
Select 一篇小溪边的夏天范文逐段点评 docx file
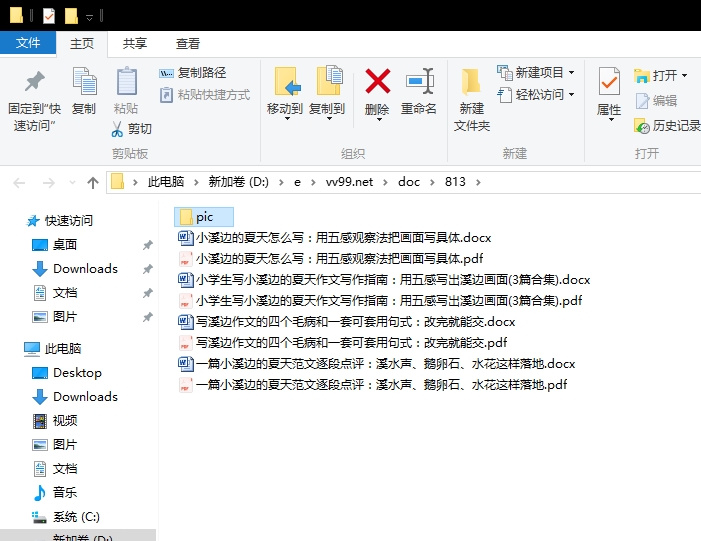[376, 363]
